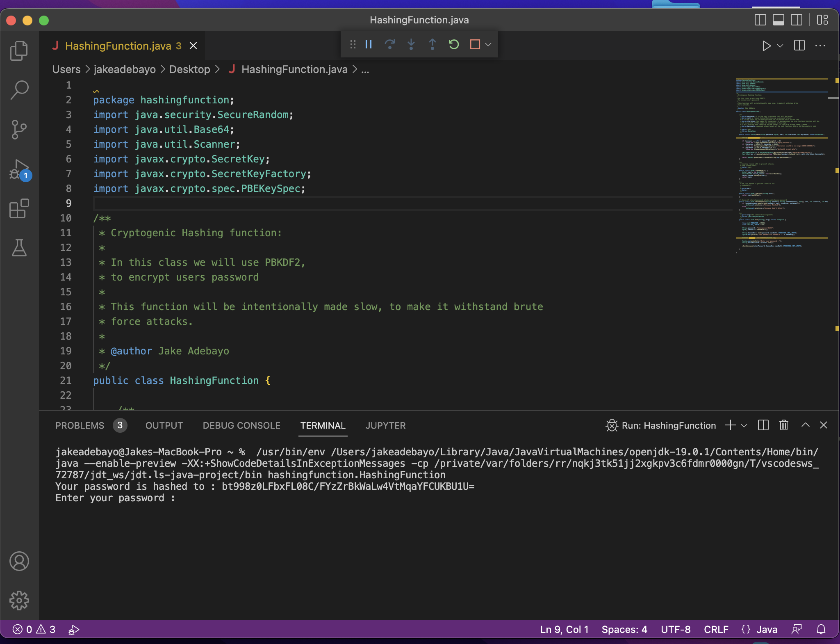The image size is (840, 644).
Task: Open the Testing flask view
Action: (19, 248)
